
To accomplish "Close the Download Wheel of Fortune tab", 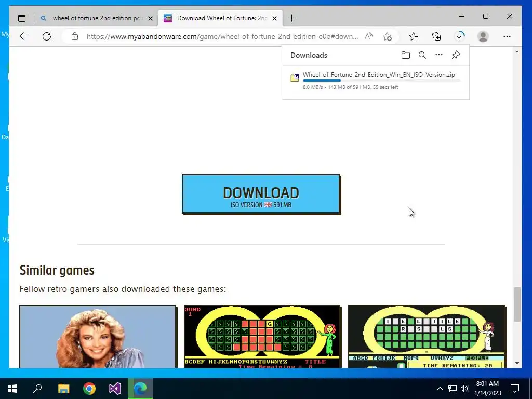I will [274, 18].
